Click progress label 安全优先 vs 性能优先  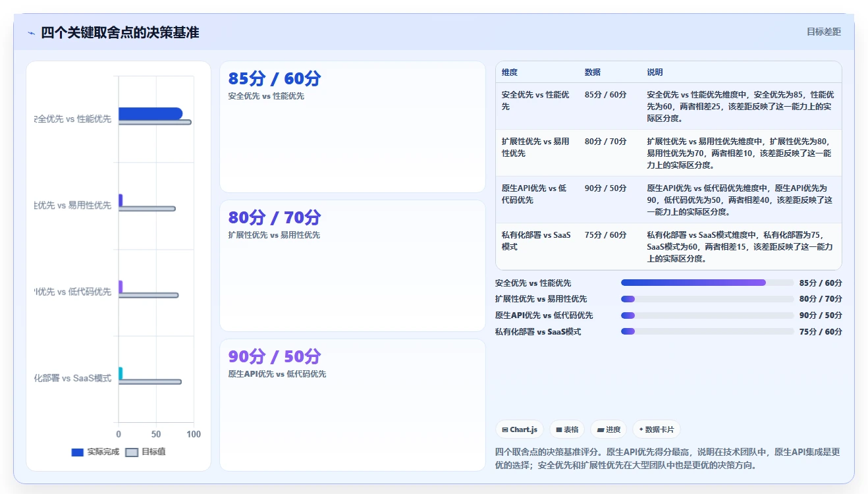point(533,283)
